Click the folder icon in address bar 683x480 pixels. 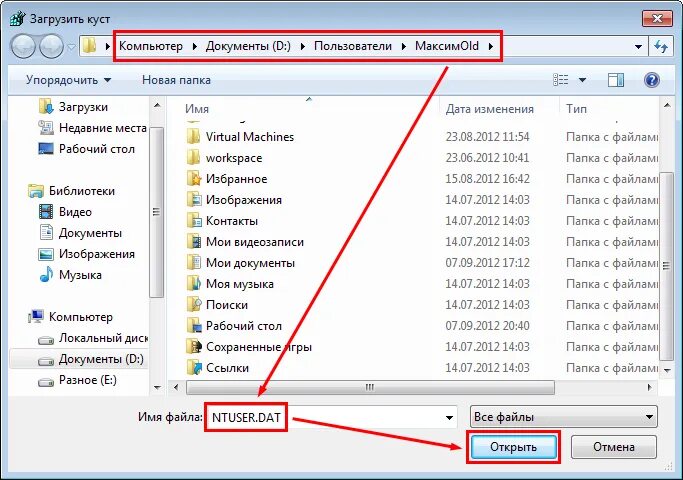[x=89, y=46]
